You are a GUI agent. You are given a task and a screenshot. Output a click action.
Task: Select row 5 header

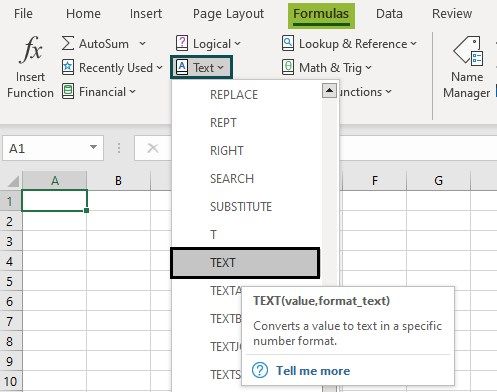pos(11,281)
